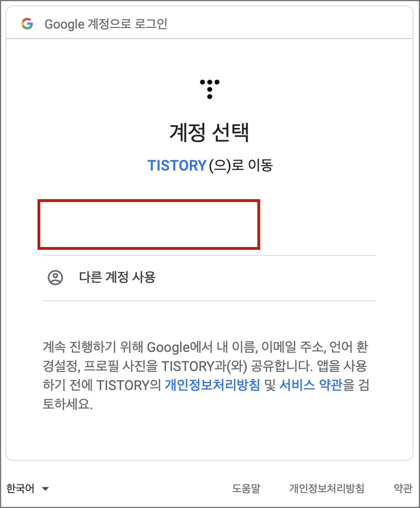Open the blue TISTORY link under heading
Screen dimensions: 420x508
tap(177, 165)
